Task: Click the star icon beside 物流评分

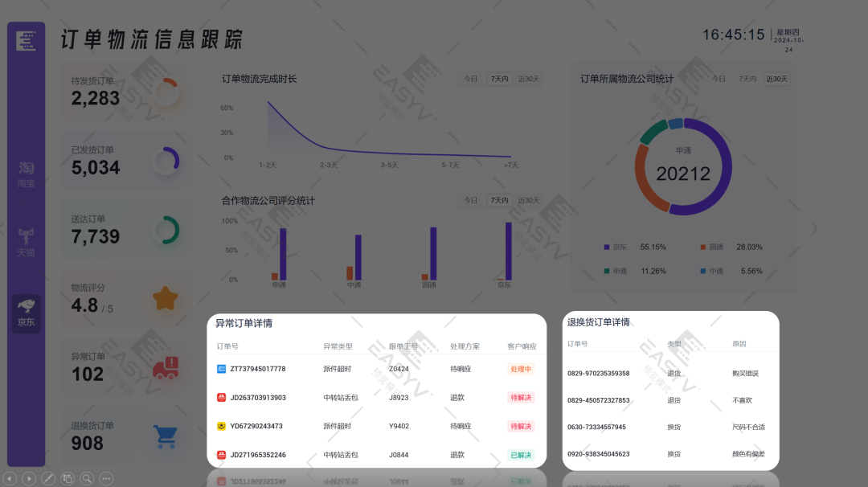Action: click(165, 298)
